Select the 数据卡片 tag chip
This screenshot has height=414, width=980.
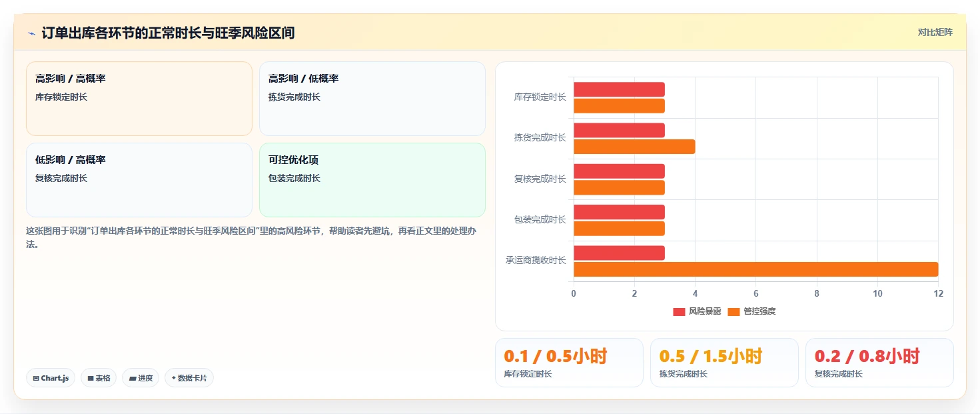pos(189,378)
